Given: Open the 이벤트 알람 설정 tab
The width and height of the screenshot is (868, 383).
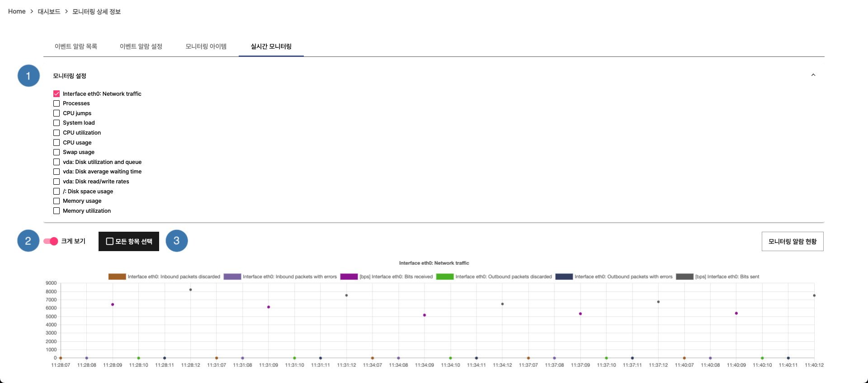Looking at the screenshot, I should (141, 47).
